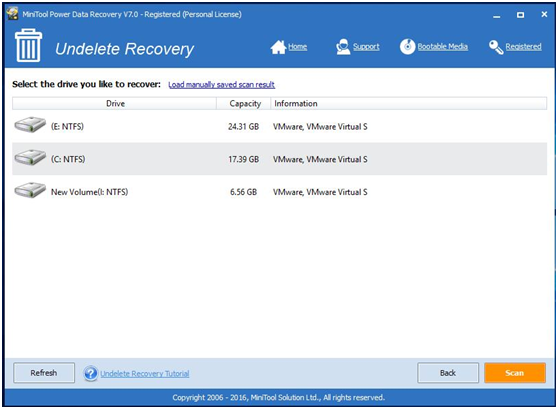Sort by the Capacity column header
The image size is (558, 409).
click(x=244, y=104)
